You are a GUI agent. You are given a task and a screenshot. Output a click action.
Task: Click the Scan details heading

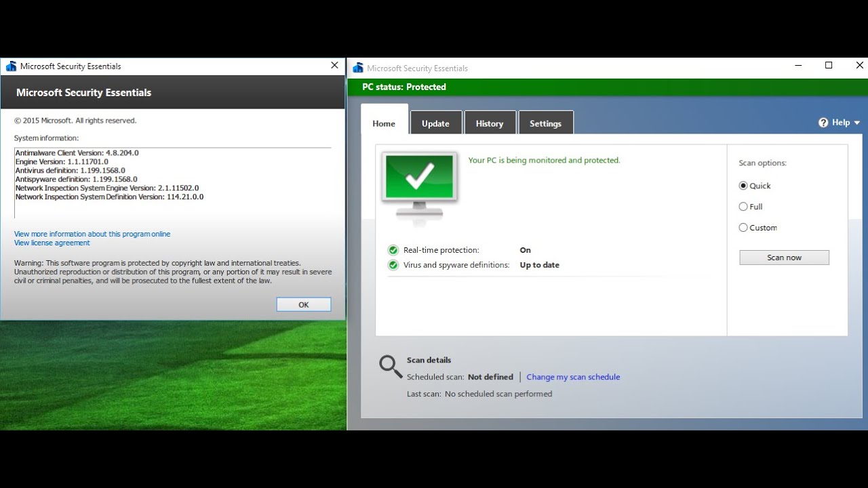pyautogui.click(x=429, y=360)
